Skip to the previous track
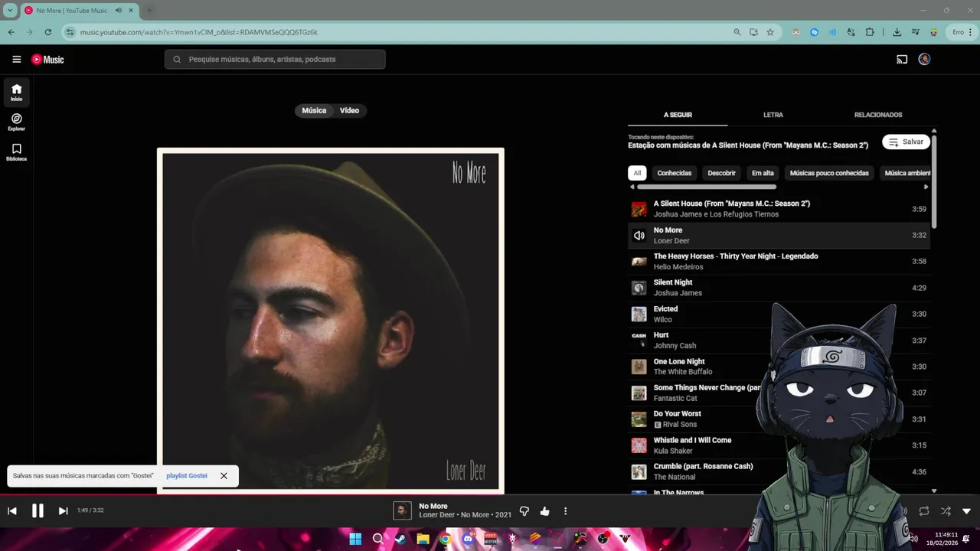 pyautogui.click(x=12, y=511)
